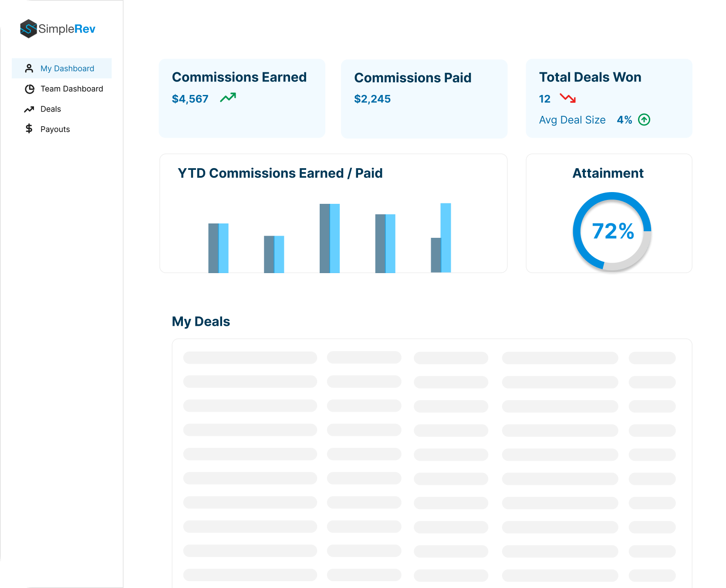
Task: Open My Dashboard in the sidebar
Action: tap(62, 68)
